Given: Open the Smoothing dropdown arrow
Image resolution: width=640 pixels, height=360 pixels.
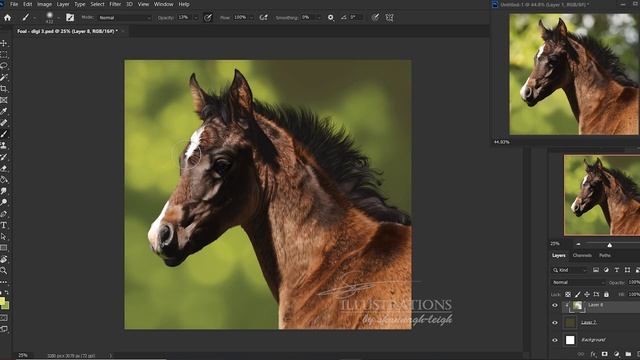Looking at the screenshot, I should point(318,18).
